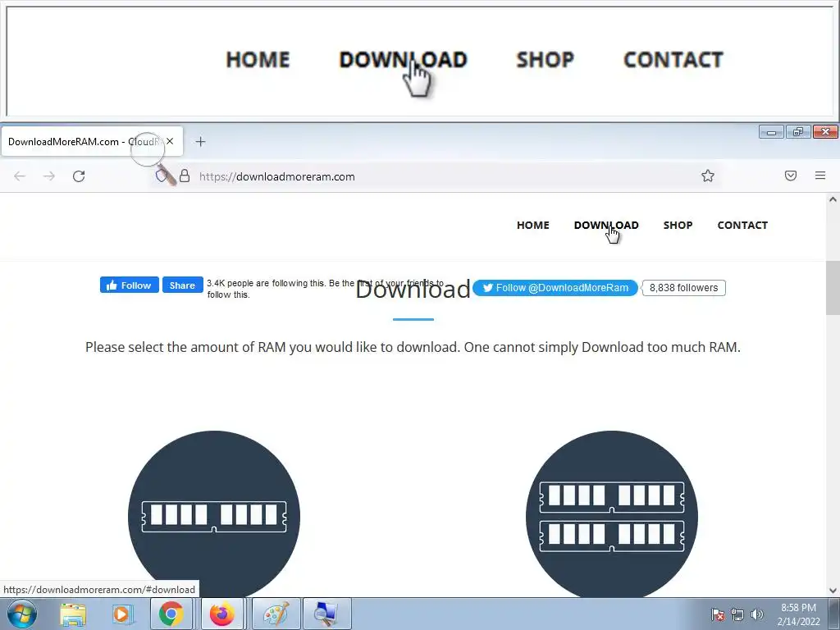This screenshot has height=630, width=840.
Task: Click the Facebook Share button
Action: pyautogui.click(x=182, y=285)
